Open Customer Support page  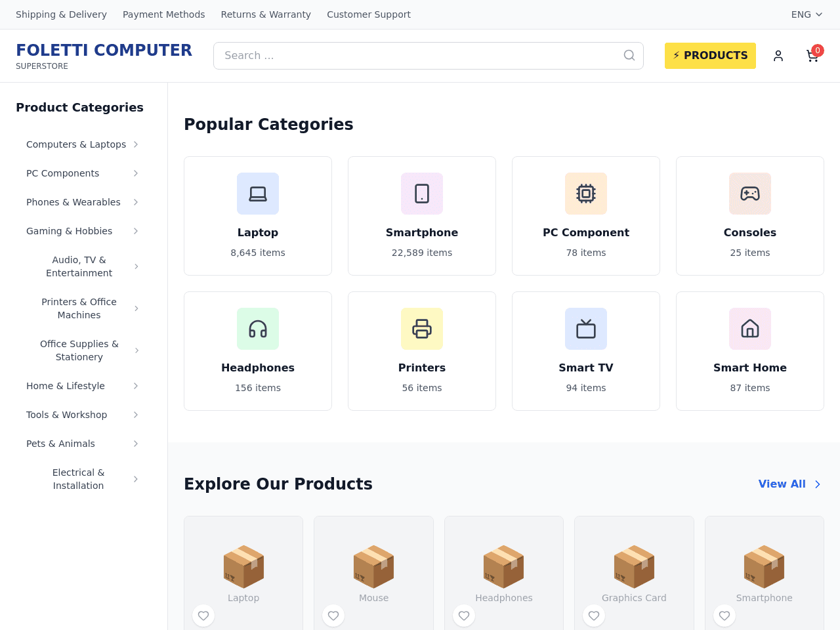point(369,14)
